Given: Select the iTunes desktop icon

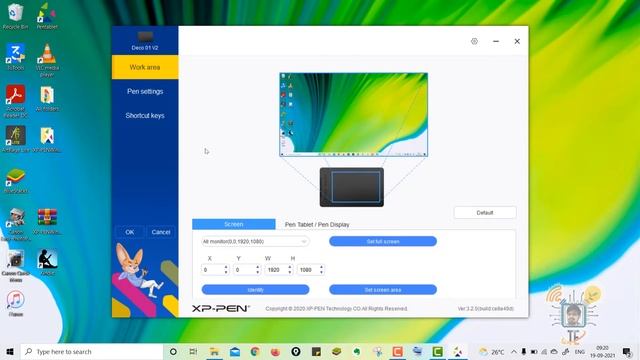Looking at the screenshot, I should (x=16, y=304).
